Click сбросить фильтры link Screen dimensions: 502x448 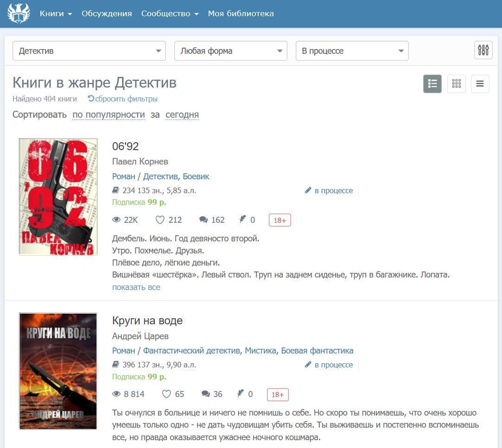pos(123,99)
